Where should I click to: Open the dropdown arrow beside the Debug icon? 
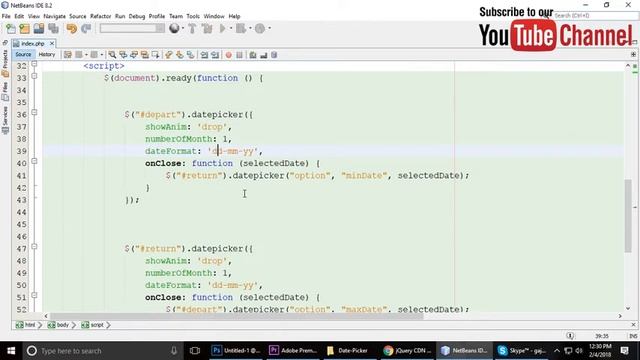(249, 29)
